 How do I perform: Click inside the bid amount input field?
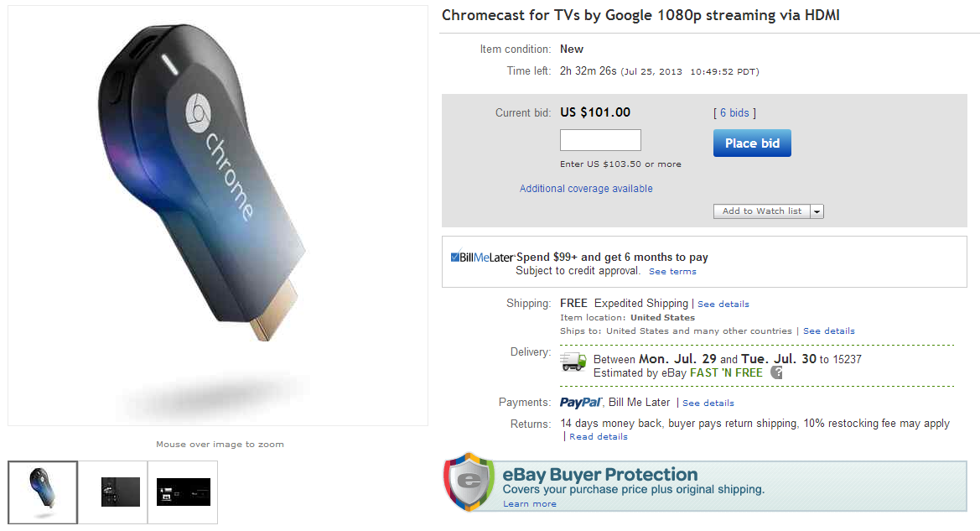pyautogui.click(x=599, y=139)
